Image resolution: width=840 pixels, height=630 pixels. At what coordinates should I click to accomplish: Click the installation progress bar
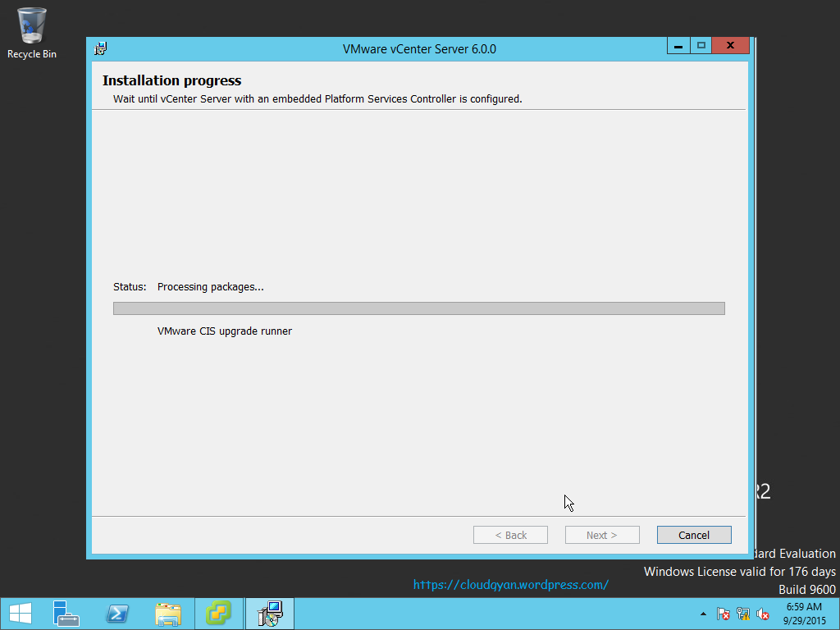(418, 308)
